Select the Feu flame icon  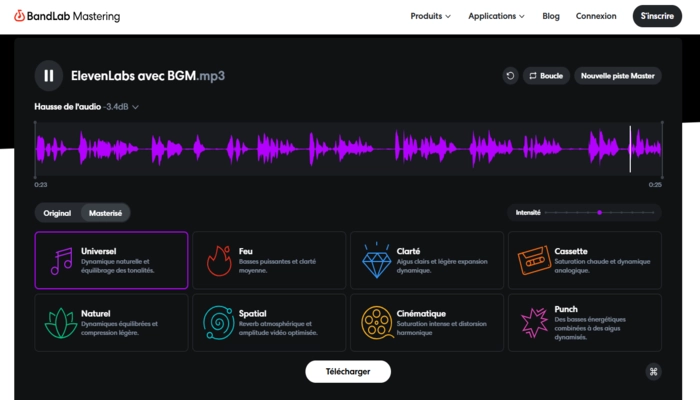coord(219,261)
